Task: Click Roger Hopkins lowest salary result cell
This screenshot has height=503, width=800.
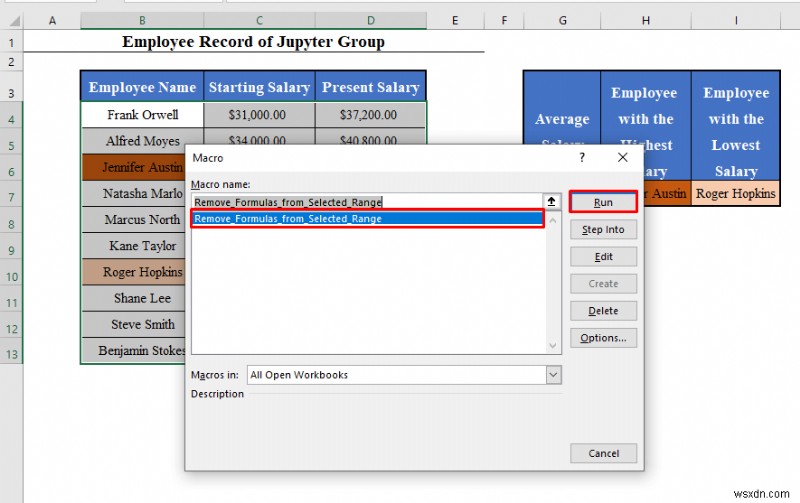Action: point(736,193)
